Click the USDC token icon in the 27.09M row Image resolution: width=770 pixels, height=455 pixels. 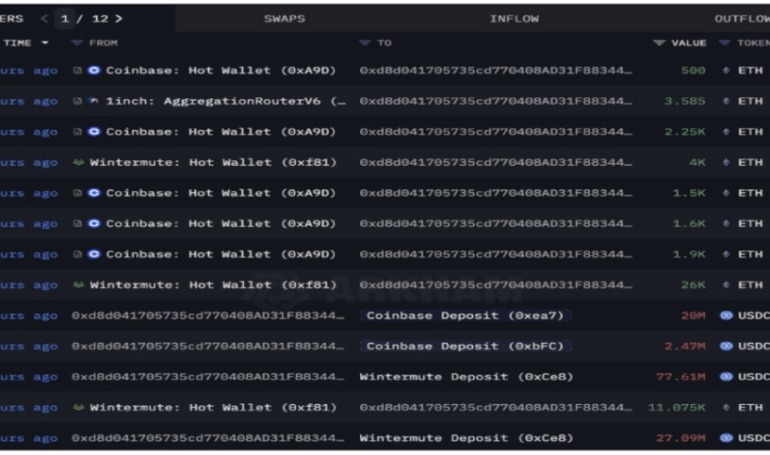click(726, 437)
